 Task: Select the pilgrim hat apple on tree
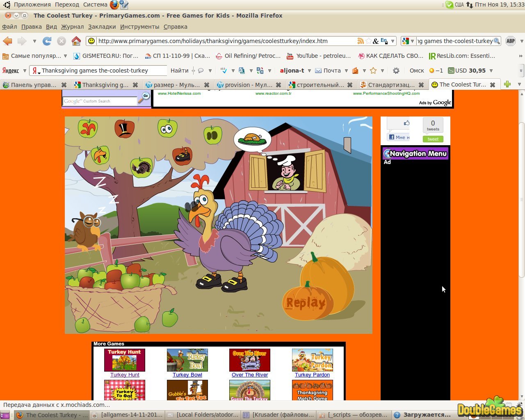point(124,129)
